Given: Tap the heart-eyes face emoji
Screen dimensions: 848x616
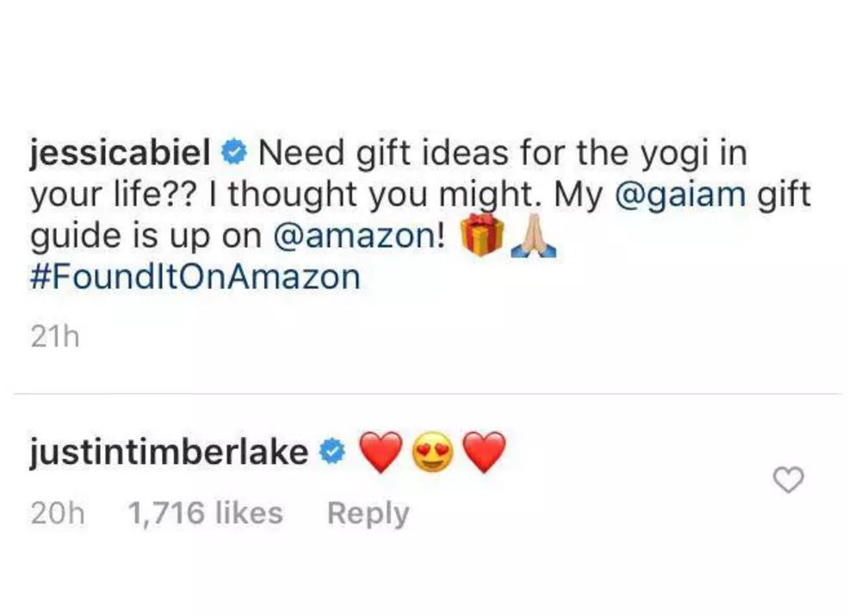Looking at the screenshot, I should (433, 453).
